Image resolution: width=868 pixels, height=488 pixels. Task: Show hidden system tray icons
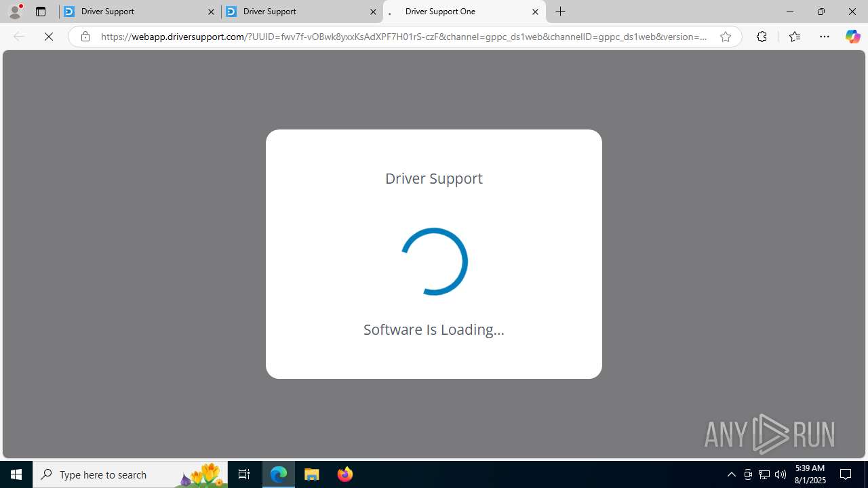click(731, 474)
